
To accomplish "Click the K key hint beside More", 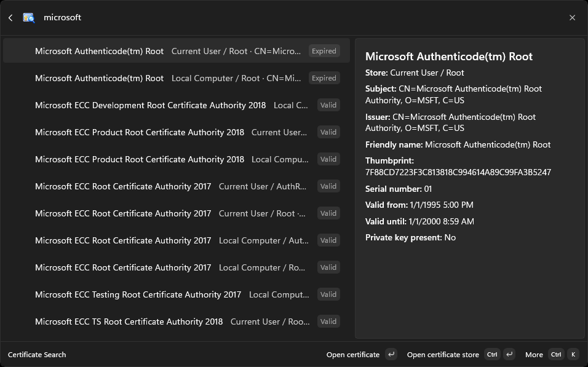I will 573,354.
